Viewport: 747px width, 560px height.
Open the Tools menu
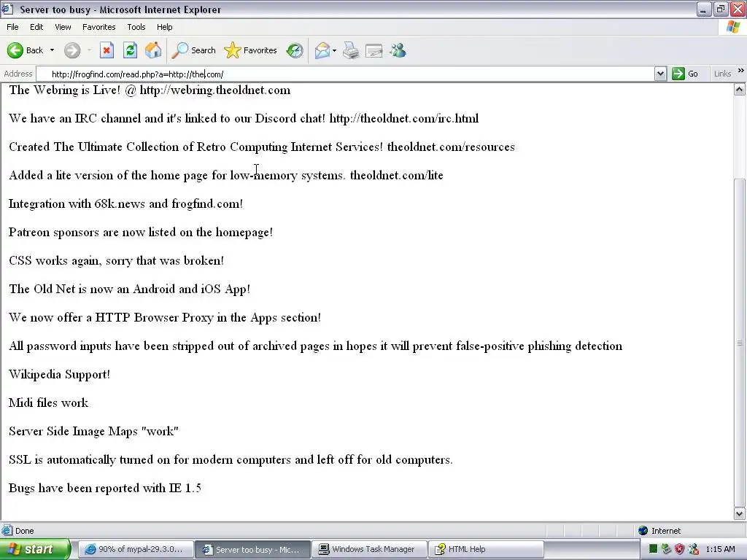(x=136, y=27)
